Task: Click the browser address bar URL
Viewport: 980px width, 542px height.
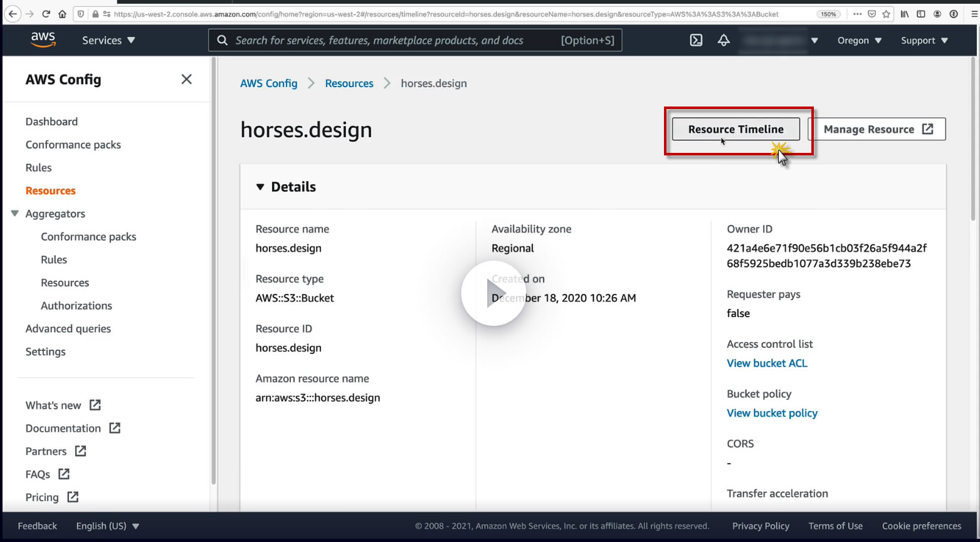Action: (446, 14)
